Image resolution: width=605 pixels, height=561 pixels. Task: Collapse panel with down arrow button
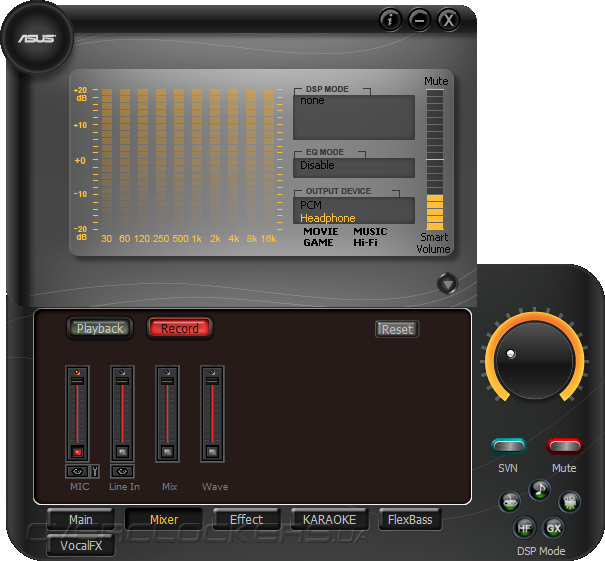448,284
